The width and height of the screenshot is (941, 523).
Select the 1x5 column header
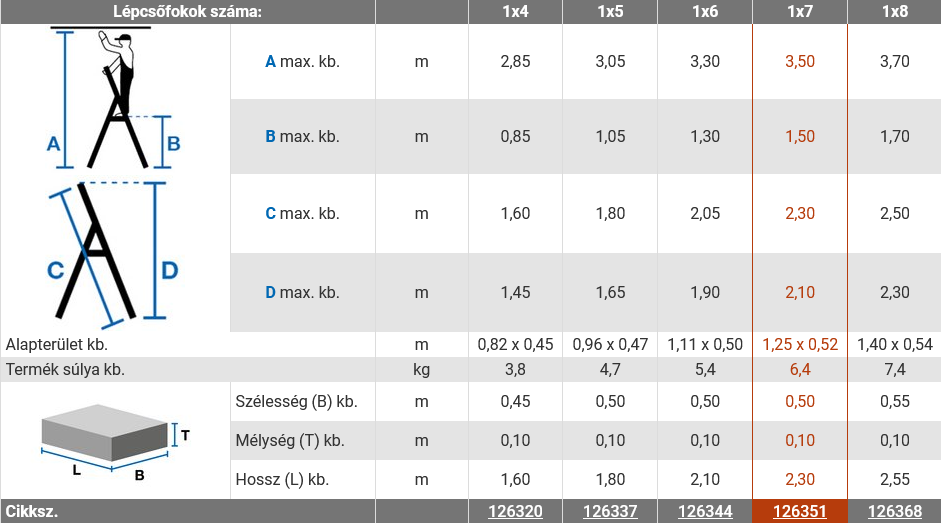click(x=610, y=11)
